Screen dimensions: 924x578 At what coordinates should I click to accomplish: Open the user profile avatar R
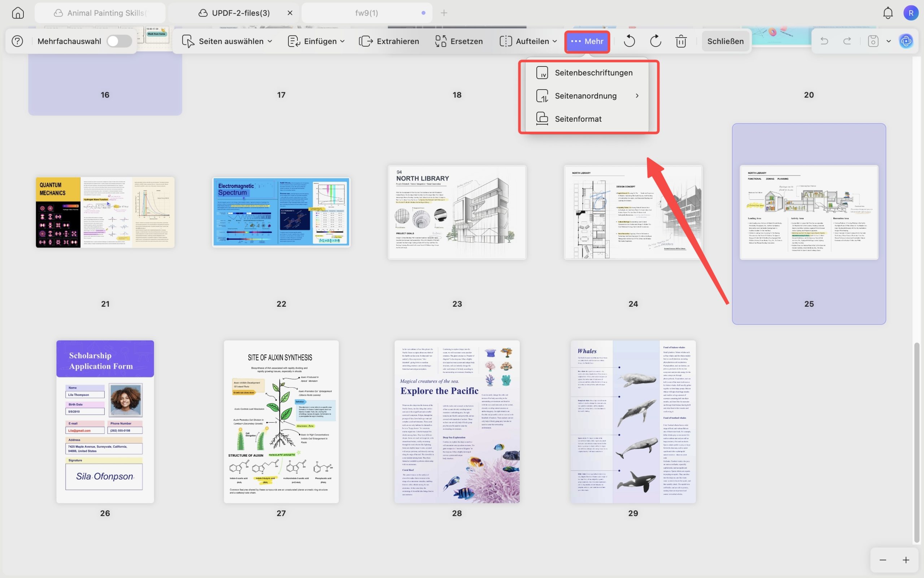pyautogui.click(x=911, y=13)
